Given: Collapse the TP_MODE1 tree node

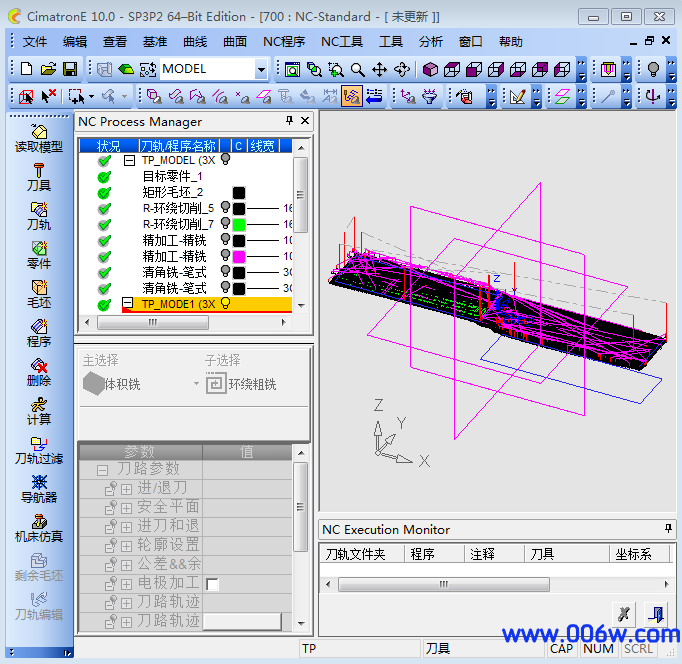Looking at the screenshot, I should tap(127, 303).
